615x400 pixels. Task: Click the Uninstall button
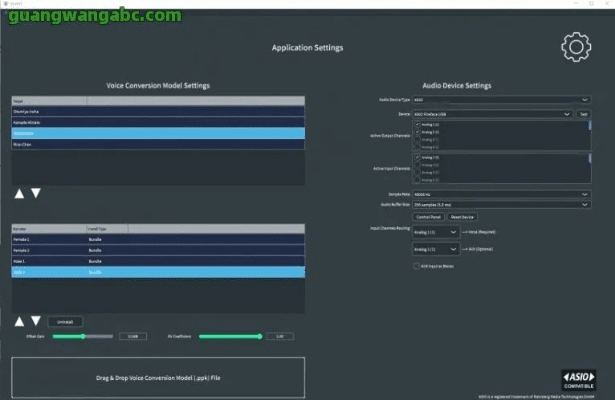click(65, 321)
